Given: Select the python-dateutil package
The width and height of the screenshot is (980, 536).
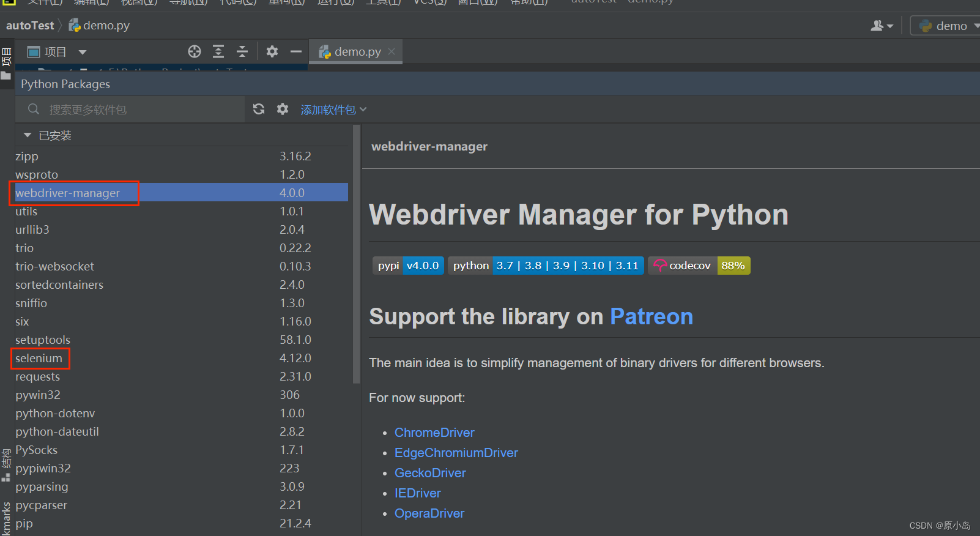Looking at the screenshot, I should 182,431.
